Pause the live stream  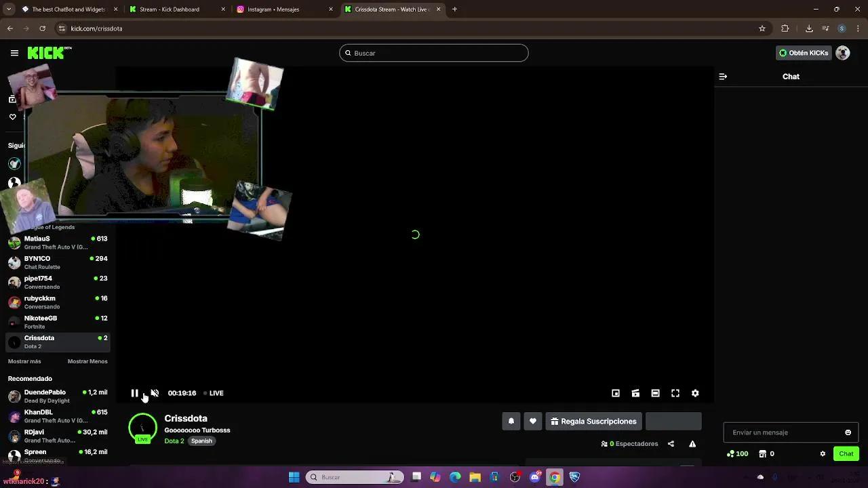135,393
